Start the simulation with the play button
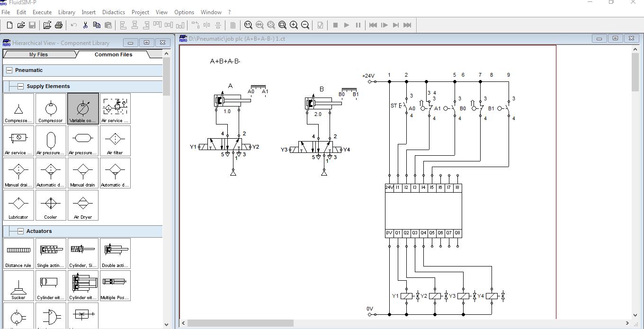This screenshot has height=329, width=644. 347,25
